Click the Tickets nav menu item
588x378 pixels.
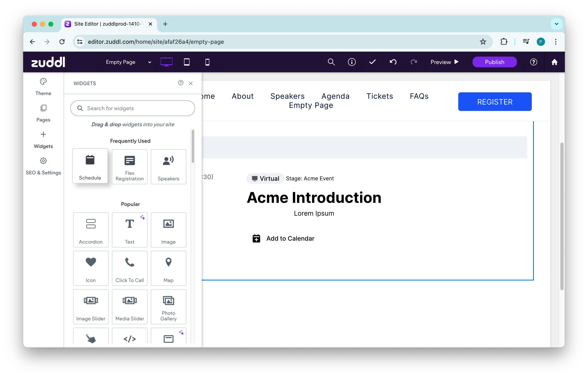click(380, 96)
